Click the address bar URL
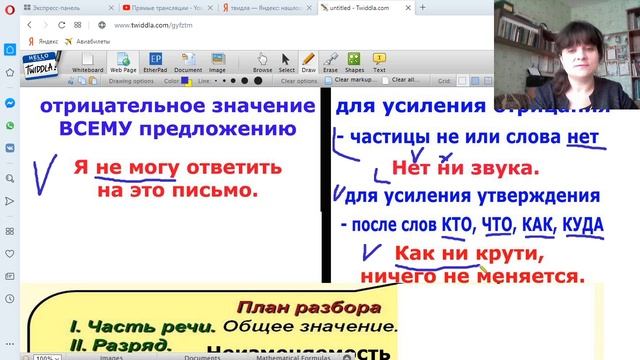640x360 pixels. click(x=153, y=25)
